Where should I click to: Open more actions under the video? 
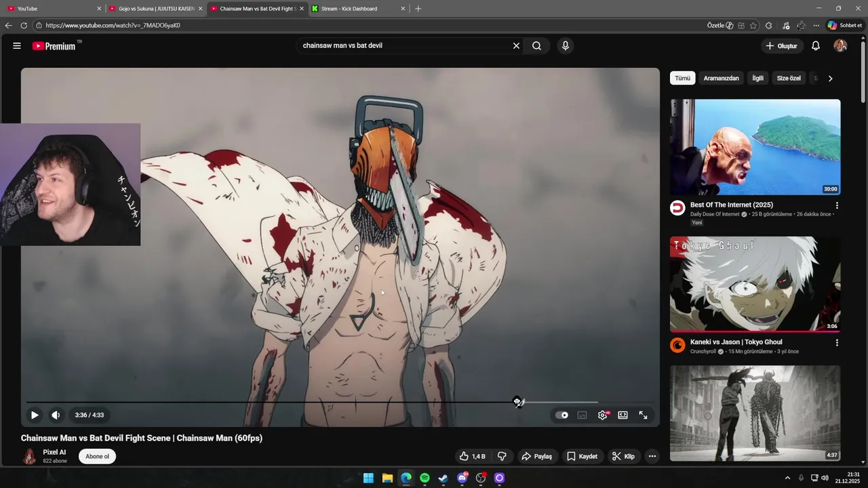(x=652, y=456)
